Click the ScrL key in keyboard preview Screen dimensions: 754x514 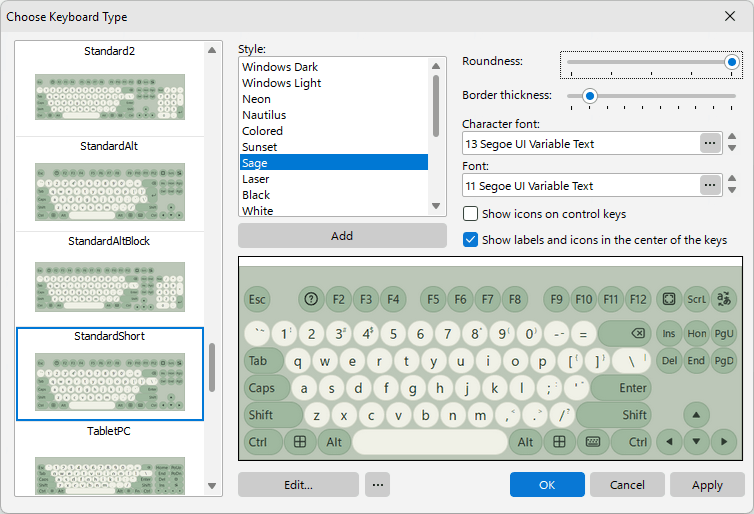(696, 299)
